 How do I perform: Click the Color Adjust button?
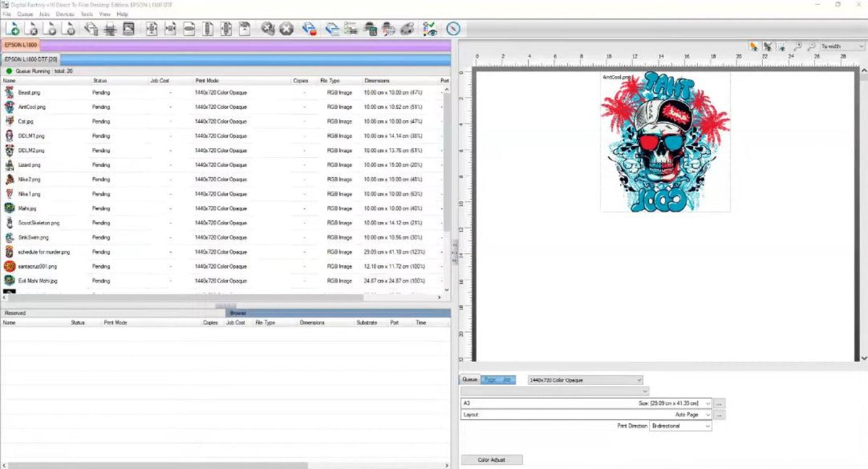(491, 460)
